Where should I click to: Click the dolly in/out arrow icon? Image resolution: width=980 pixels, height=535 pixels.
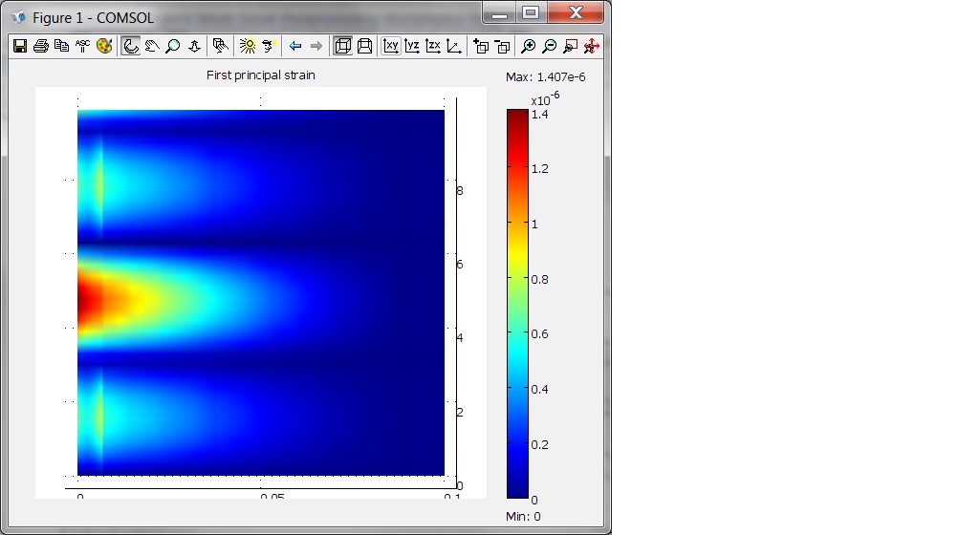point(194,46)
